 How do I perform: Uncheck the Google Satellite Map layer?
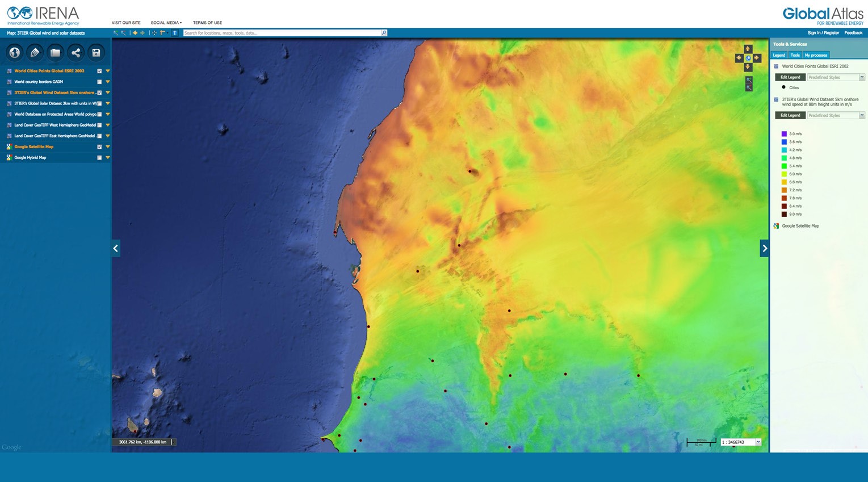pyautogui.click(x=99, y=146)
